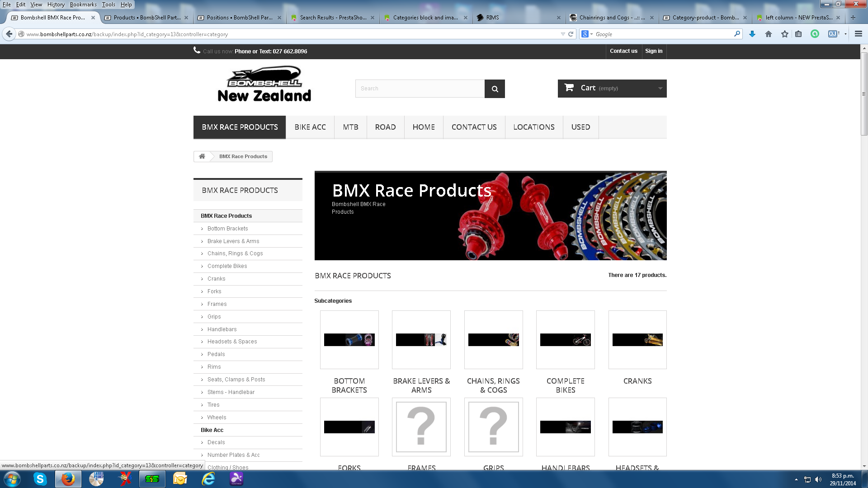Click the Sign in link
The width and height of the screenshot is (868, 488).
point(654,51)
